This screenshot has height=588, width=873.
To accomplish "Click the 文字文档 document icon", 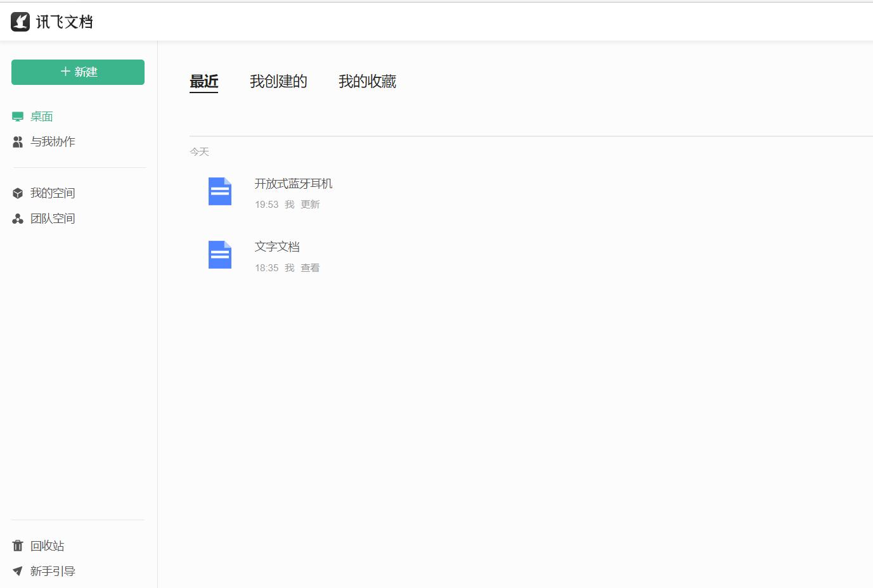I will tap(219, 255).
